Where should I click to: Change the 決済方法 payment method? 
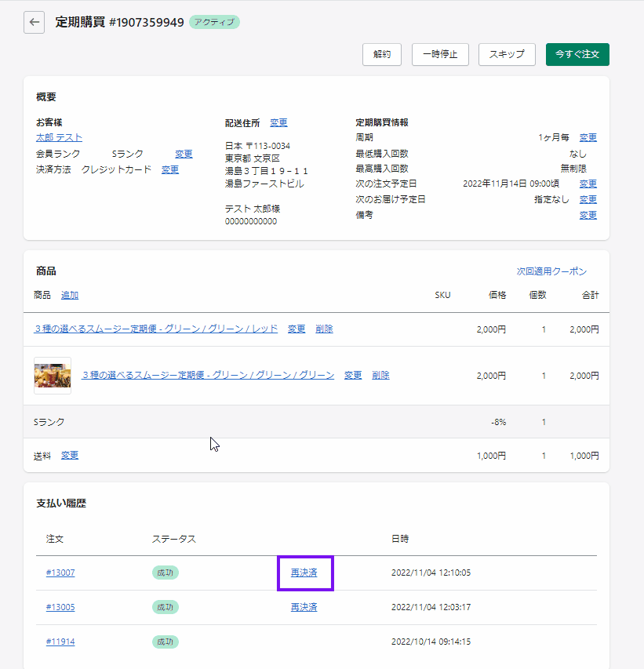[x=170, y=169]
